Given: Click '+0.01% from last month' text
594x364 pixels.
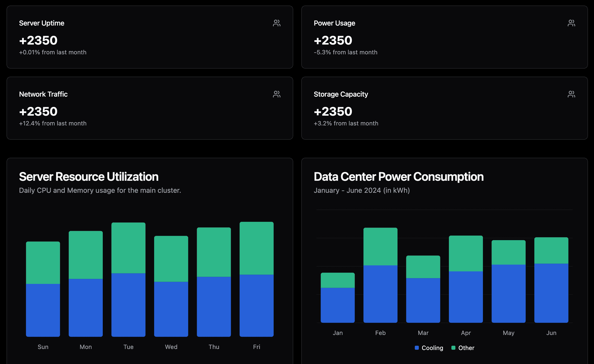Looking at the screenshot, I should 53,52.
